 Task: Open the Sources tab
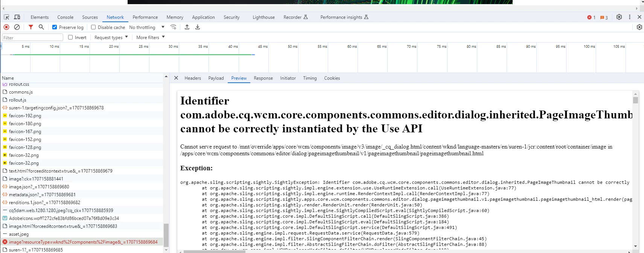tap(90, 17)
